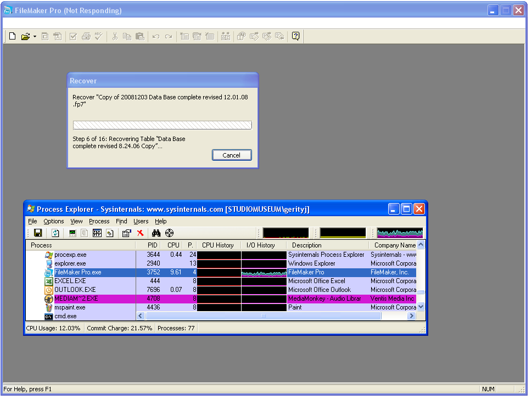The height and width of the screenshot is (400, 532).
Task: Select the OUTLOOK.EXE process row
Action: coord(221,290)
